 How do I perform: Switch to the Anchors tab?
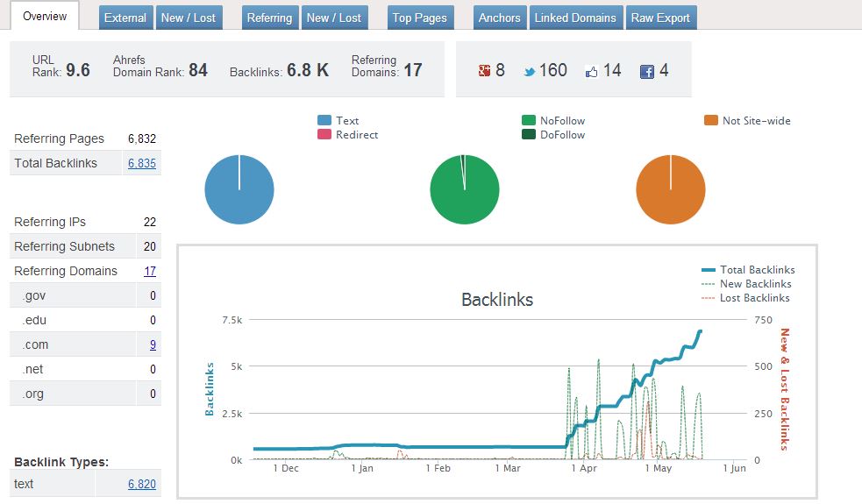click(499, 18)
